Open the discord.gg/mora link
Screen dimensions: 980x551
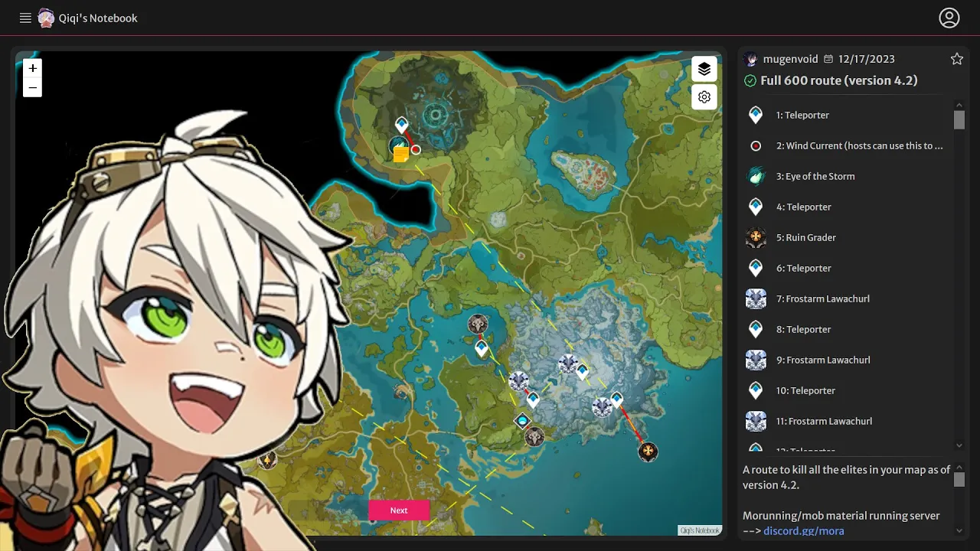coord(804,530)
